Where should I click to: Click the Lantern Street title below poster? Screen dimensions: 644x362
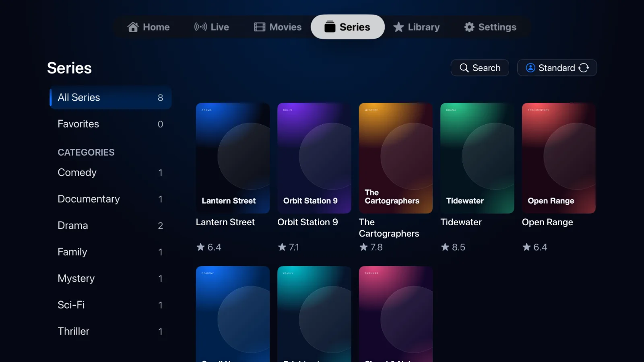(225, 222)
